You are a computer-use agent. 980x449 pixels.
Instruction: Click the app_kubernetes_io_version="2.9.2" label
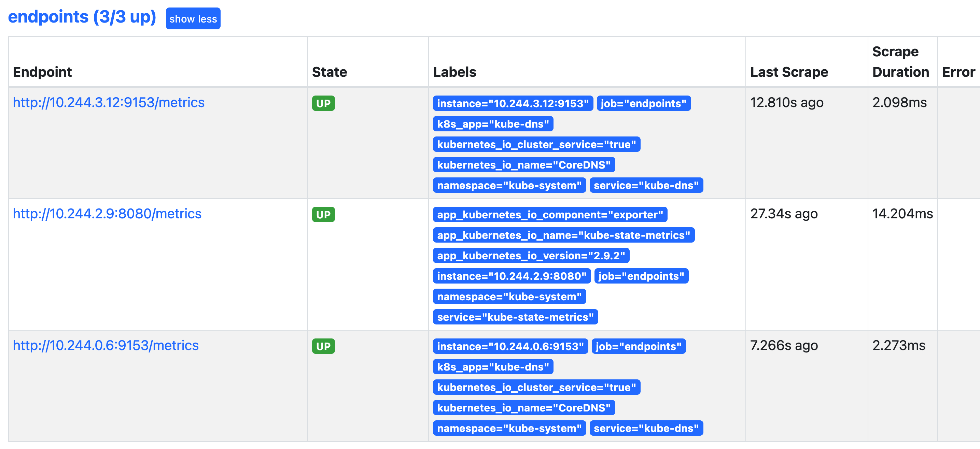tap(531, 256)
